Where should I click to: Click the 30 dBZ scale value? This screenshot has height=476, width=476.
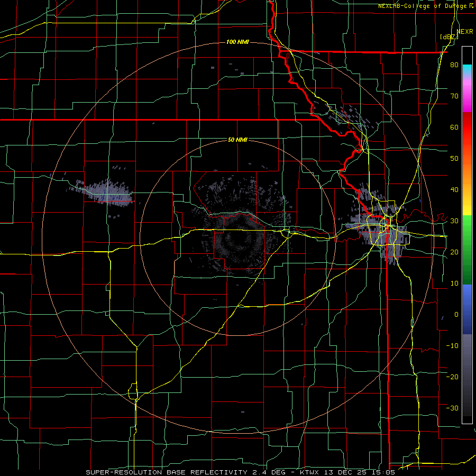[x=454, y=221]
